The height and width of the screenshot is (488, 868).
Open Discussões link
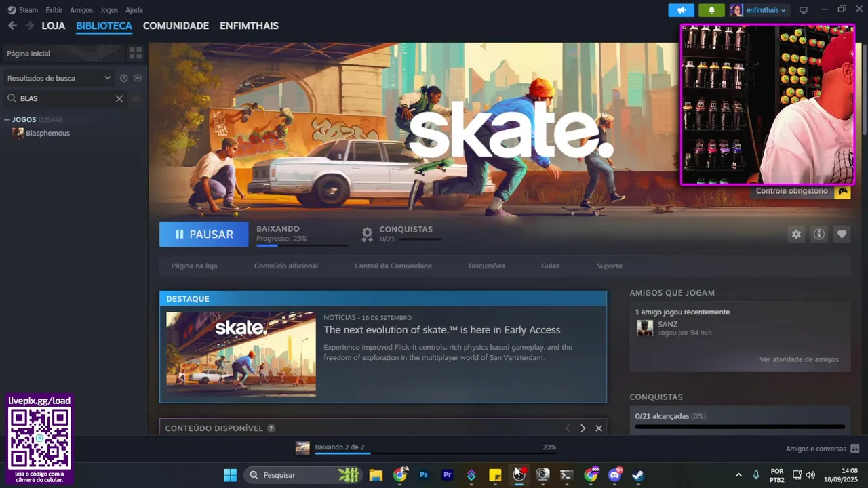point(486,266)
